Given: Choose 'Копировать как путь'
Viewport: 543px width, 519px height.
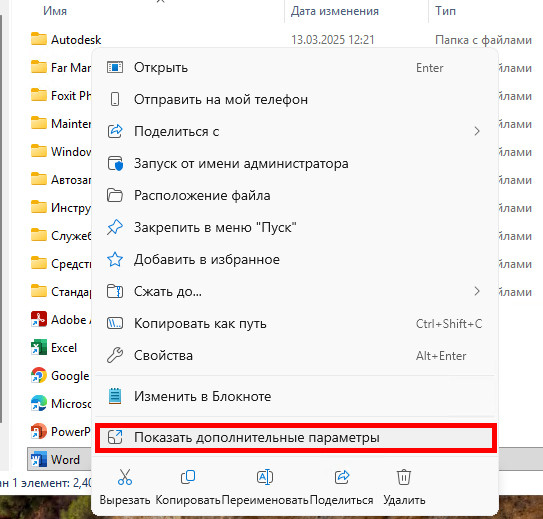Looking at the screenshot, I should (x=295, y=323).
